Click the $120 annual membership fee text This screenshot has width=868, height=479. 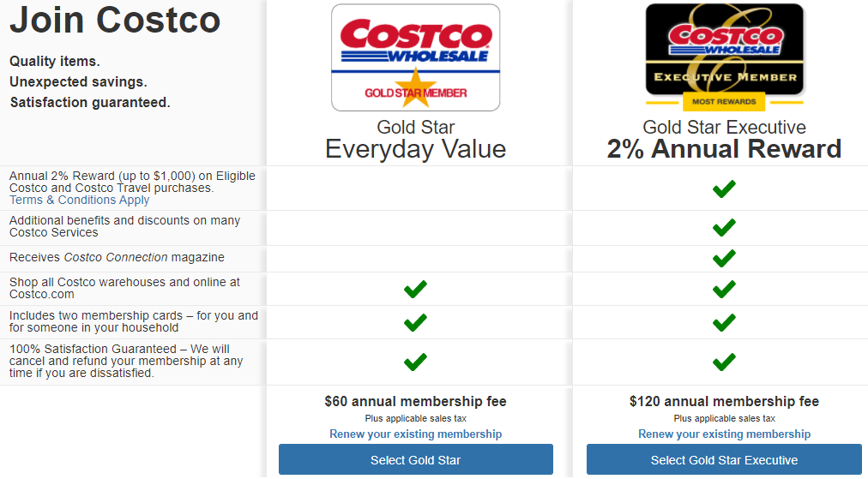[x=724, y=402]
